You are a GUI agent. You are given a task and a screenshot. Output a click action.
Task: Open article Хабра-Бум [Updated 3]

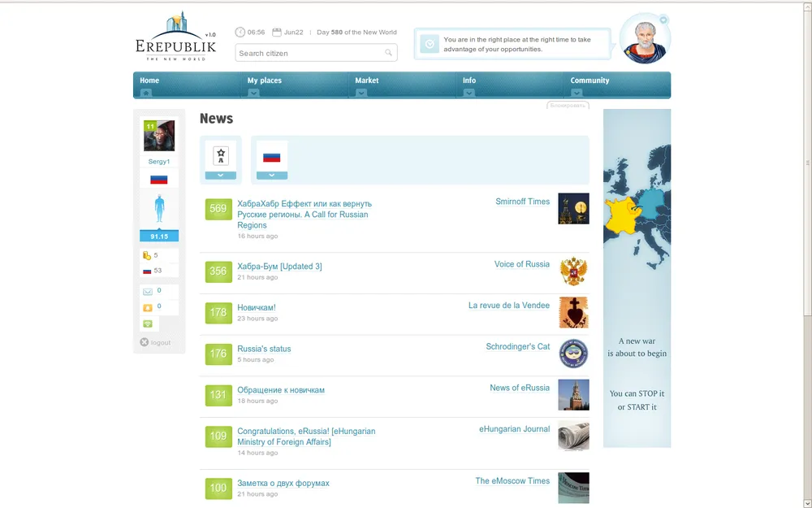tap(279, 267)
